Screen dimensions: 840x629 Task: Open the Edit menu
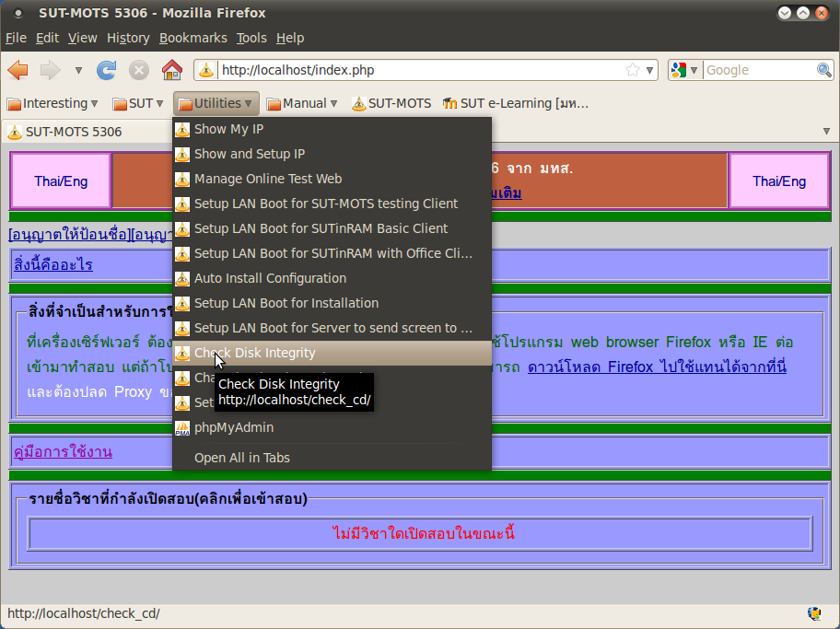(47, 38)
